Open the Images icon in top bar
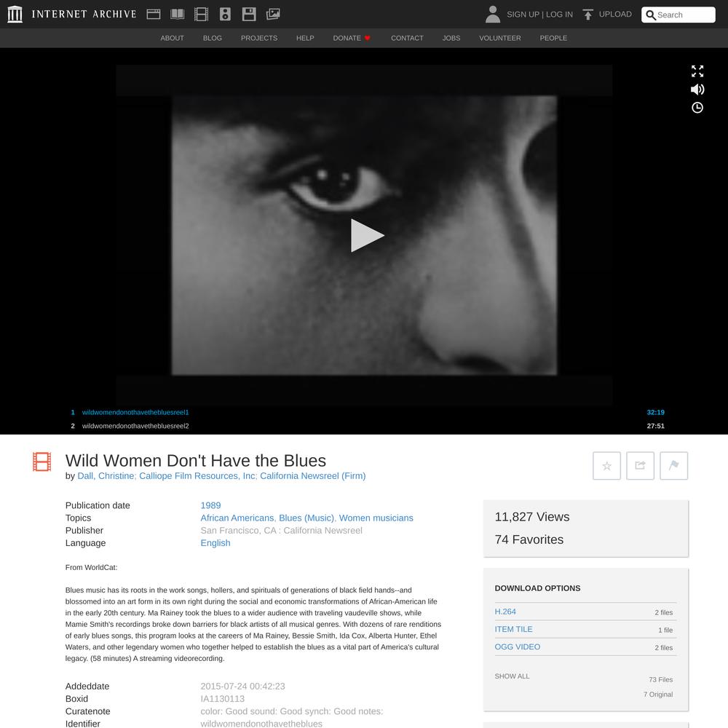 (273, 15)
